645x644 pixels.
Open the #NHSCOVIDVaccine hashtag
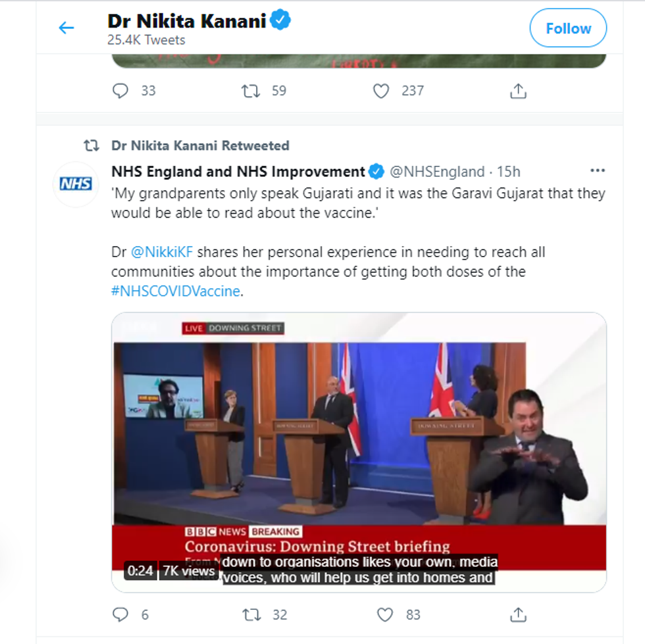[176, 291]
